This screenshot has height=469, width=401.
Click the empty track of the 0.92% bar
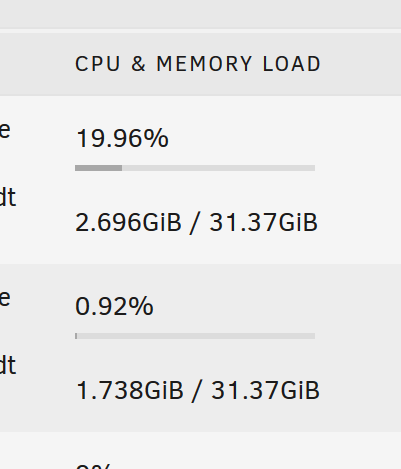196,336
